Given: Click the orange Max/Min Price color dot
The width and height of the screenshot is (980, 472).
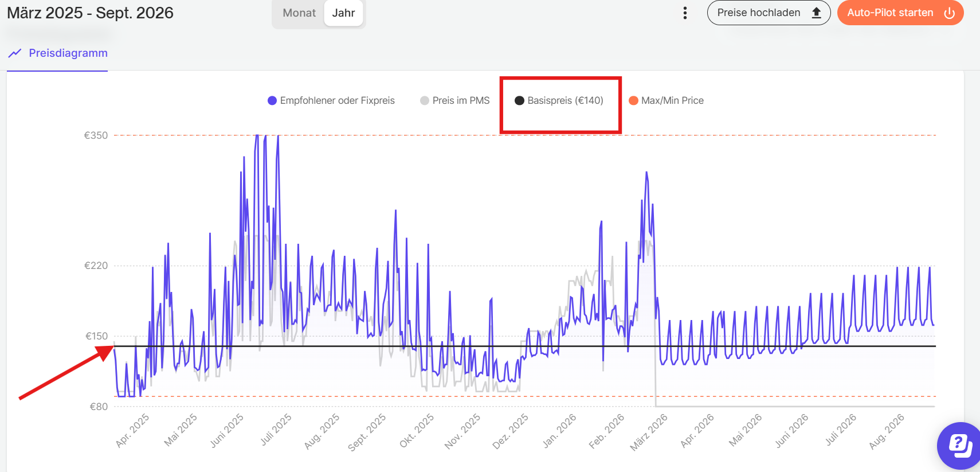Looking at the screenshot, I should coord(633,100).
